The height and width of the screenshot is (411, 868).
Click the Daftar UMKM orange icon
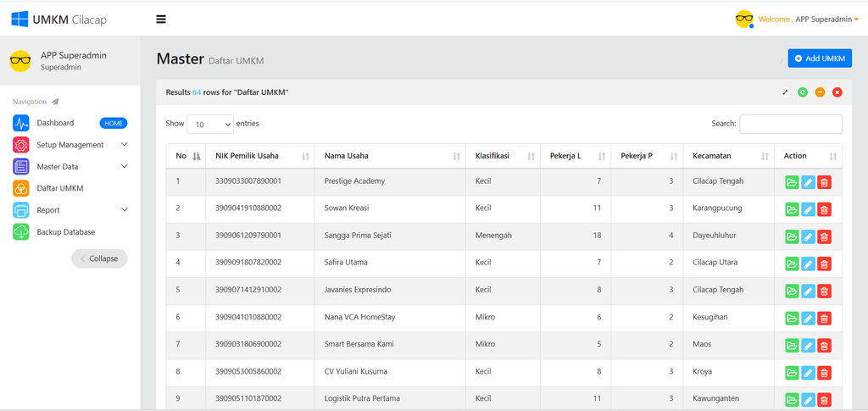tap(21, 189)
